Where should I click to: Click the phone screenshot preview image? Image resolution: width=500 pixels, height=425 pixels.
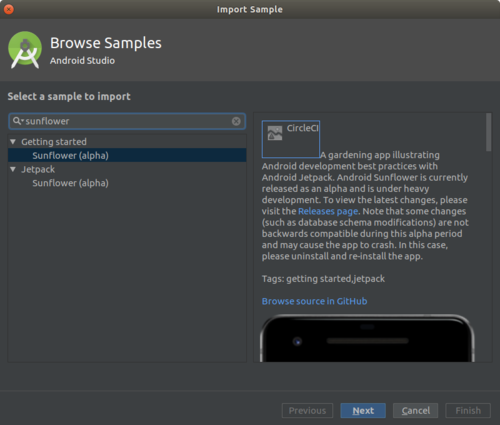coord(367,338)
